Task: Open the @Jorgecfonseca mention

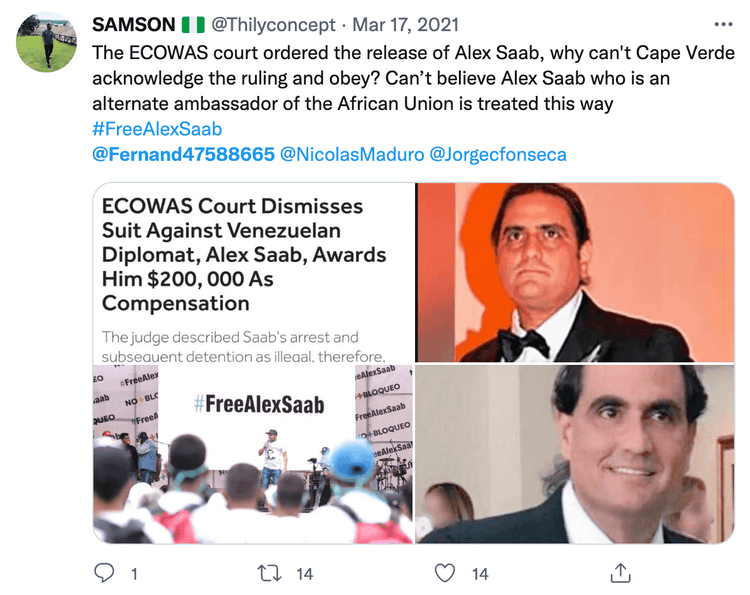Action: coord(497,155)
